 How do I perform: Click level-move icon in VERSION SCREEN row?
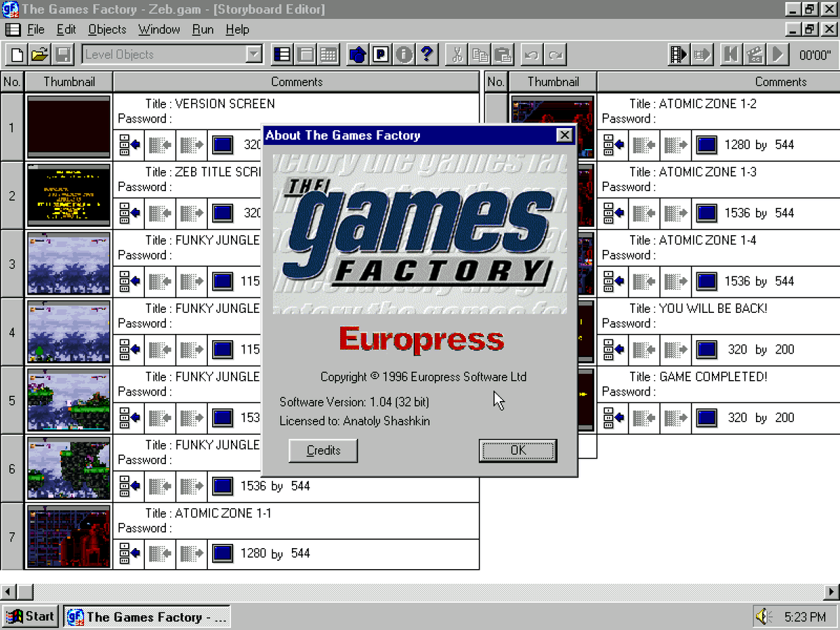(129, 145)
